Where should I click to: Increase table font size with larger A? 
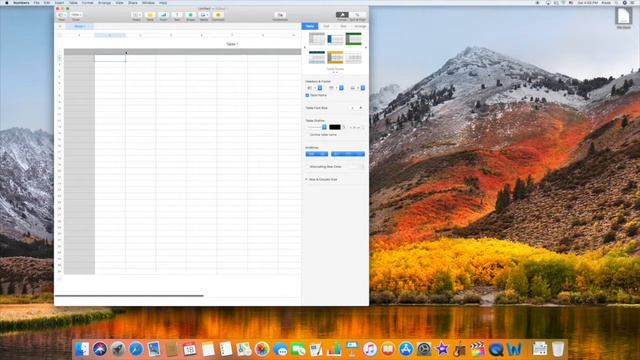[x=361, y=108]
